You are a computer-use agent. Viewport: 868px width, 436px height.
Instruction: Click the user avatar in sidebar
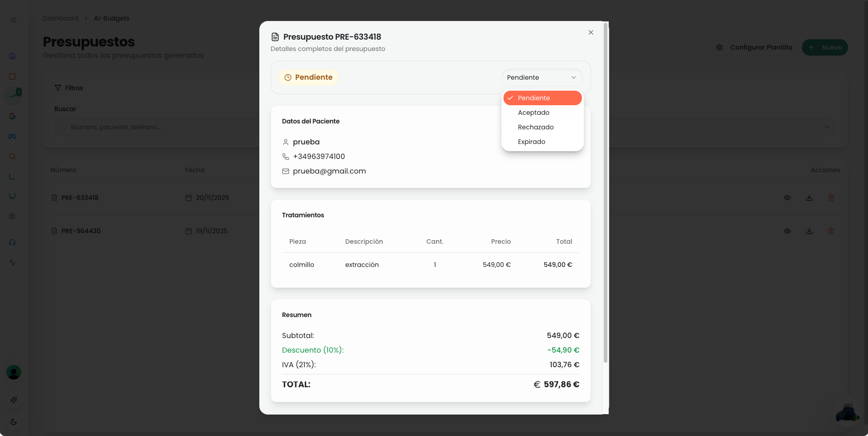pos(14,372)
